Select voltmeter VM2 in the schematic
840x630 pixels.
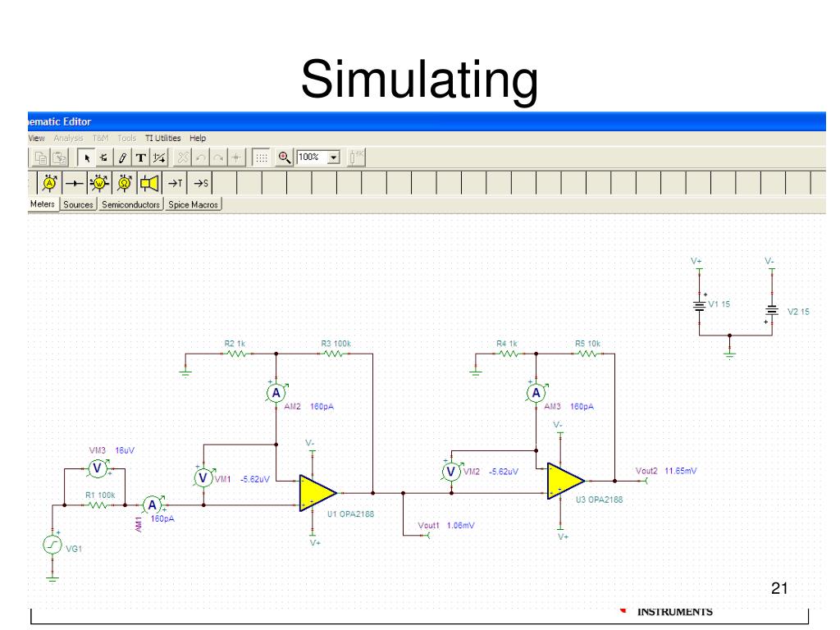[451, 471]
